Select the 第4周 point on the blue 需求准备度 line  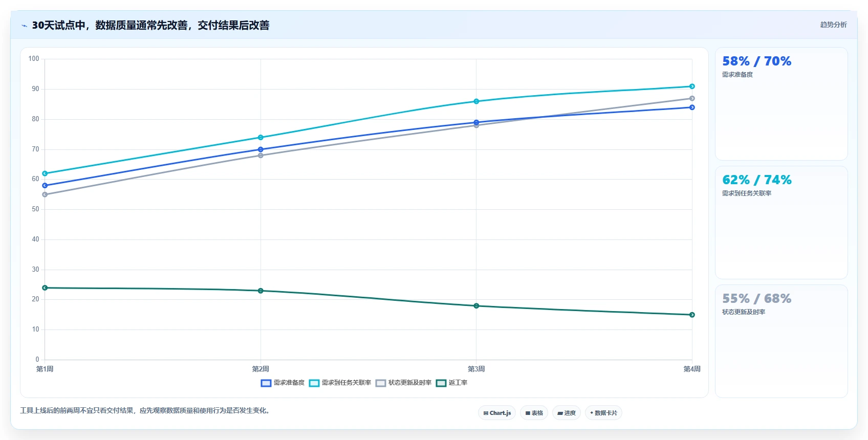[x=692, y=107]
